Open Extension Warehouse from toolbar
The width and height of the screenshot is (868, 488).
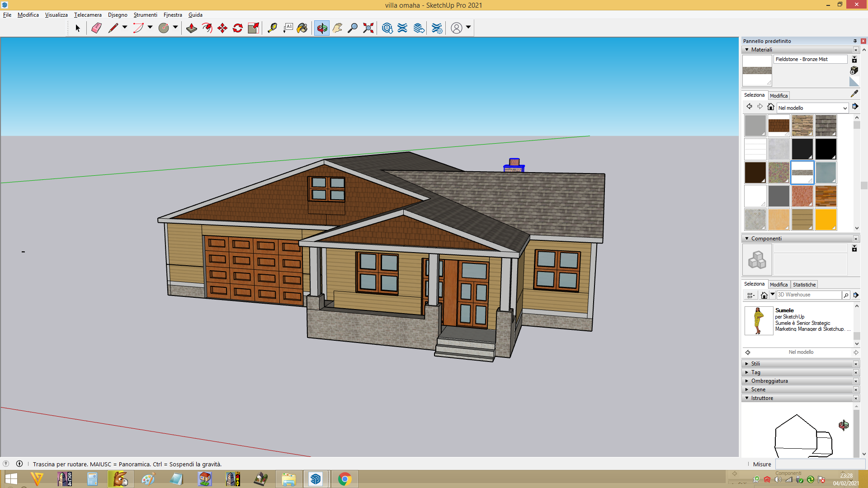pyautogui.click(x=402, y=28)
